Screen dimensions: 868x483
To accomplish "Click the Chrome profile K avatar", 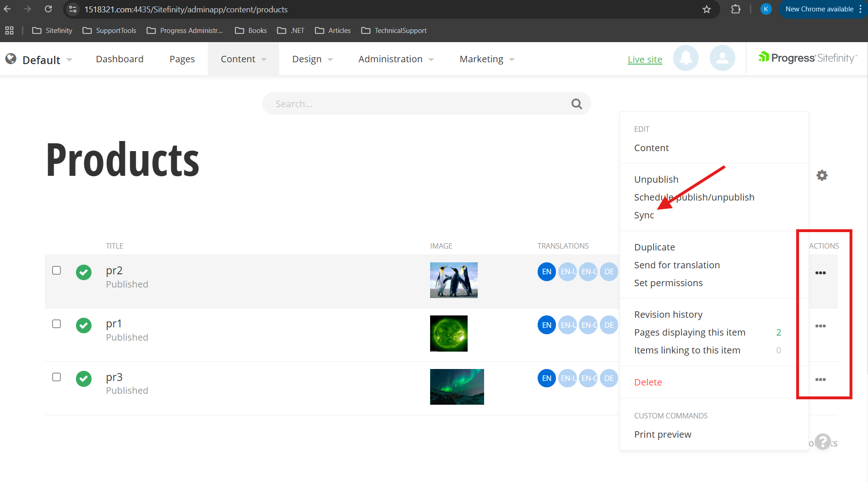I will click(766, 9).
